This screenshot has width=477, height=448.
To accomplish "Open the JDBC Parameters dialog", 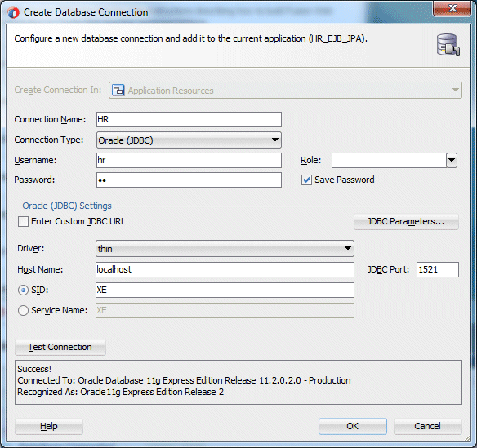I will (x=406, y=222).
